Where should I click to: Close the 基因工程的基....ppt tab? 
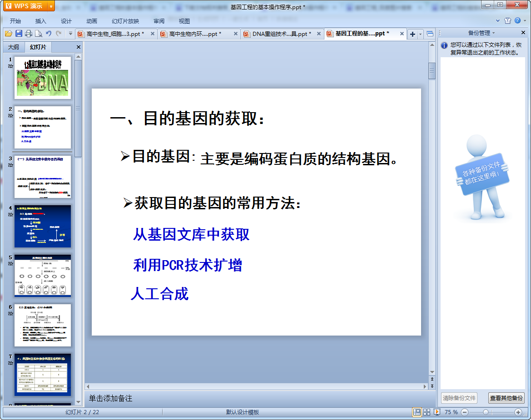402,34
